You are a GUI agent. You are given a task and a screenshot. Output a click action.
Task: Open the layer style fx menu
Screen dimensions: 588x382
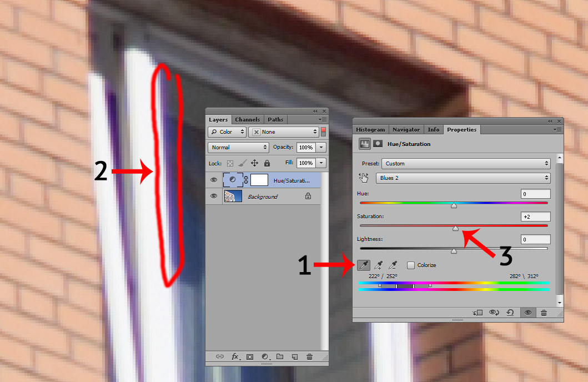click(235, 356)
